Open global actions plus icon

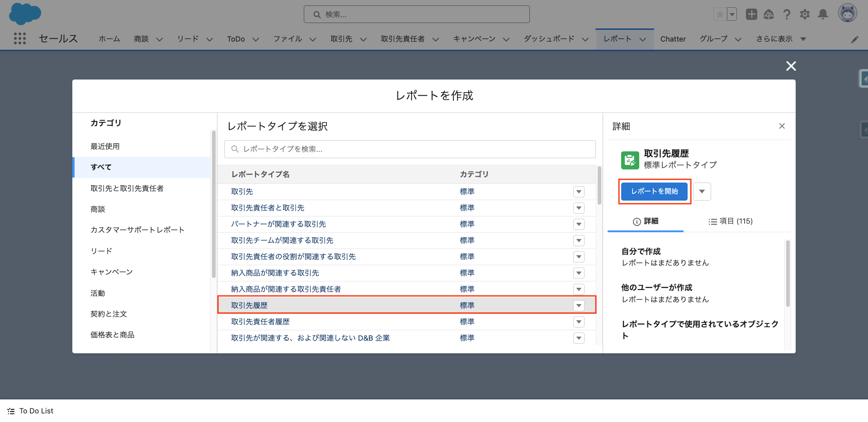tap(751, 14)
